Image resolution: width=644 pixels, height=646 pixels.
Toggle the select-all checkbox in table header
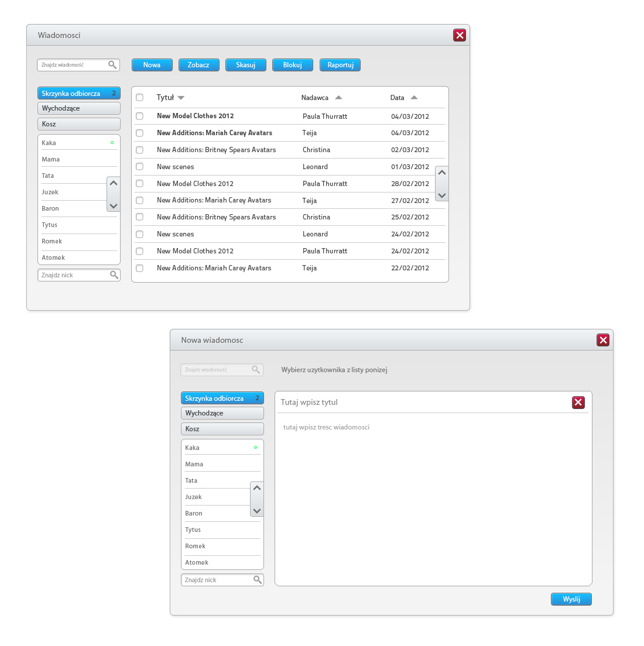(x=139, y=97)
